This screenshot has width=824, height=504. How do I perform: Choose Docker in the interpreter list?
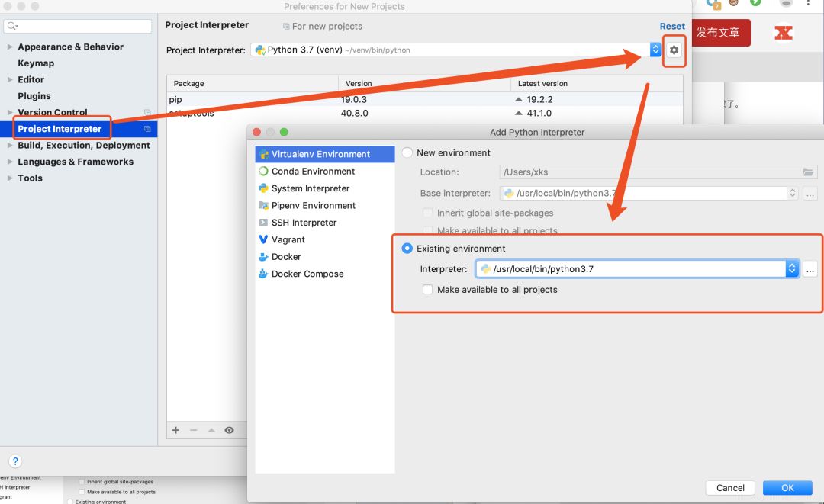click(325, 257)
